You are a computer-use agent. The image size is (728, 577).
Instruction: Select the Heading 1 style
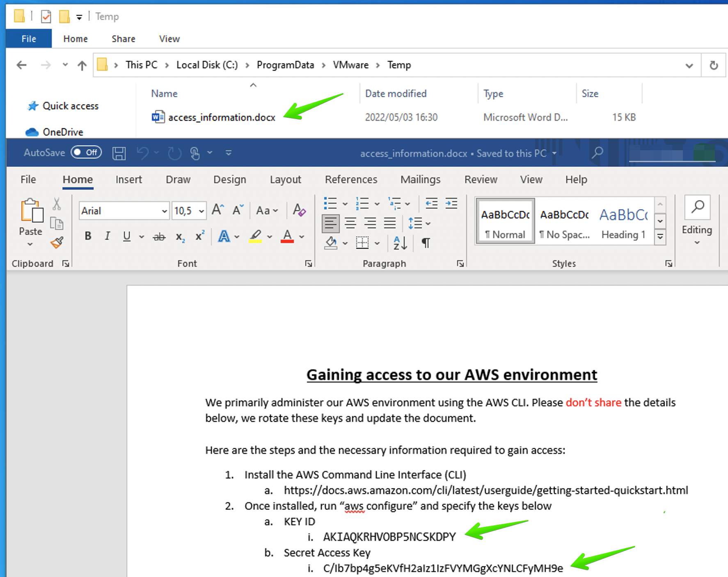[623, 223]
